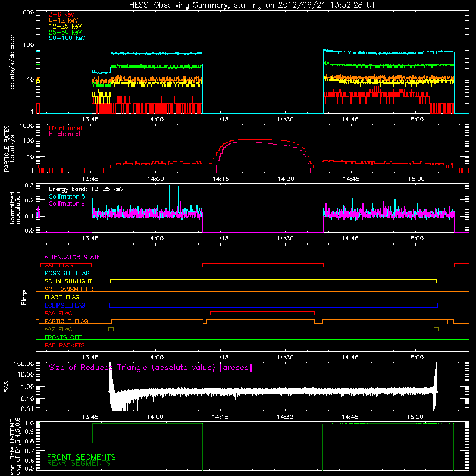The height and width of the screenshot is (476, 476).
Task: Click the 15:00 tick below the count-rate panel
Action: (x=415, y=120)
